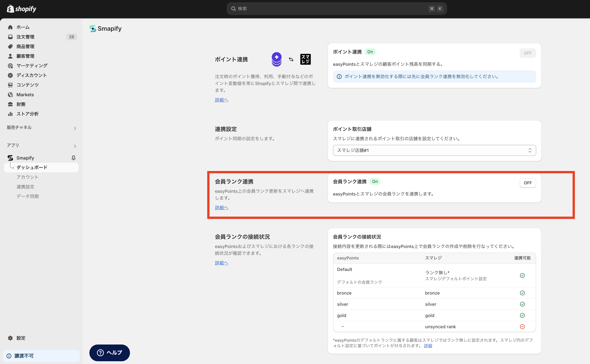Viewport: 590px width, 364px height.
Task: Click the 顧客管理 customer person icon
Action: pyautogui.click(x=10, y=56)
